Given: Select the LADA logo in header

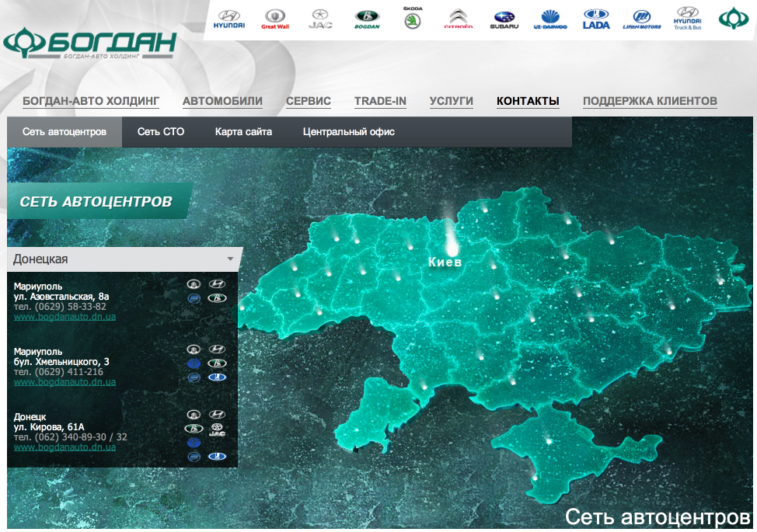Looking at the screenshot, I should click(596, 19).
